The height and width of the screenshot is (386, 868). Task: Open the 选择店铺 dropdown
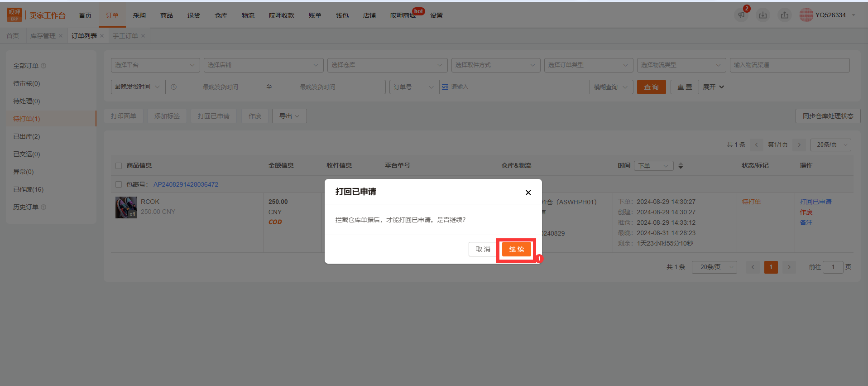coord(264,65)
